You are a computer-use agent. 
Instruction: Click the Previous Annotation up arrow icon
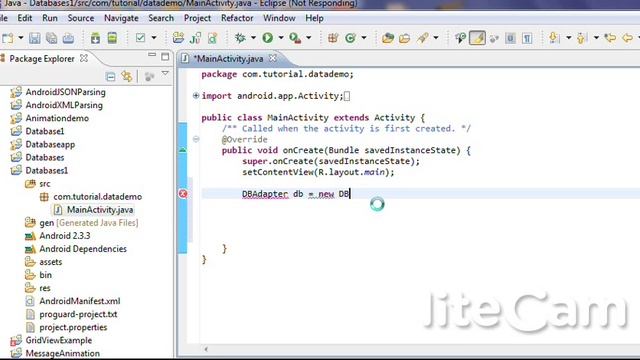(x=582, y=38)
